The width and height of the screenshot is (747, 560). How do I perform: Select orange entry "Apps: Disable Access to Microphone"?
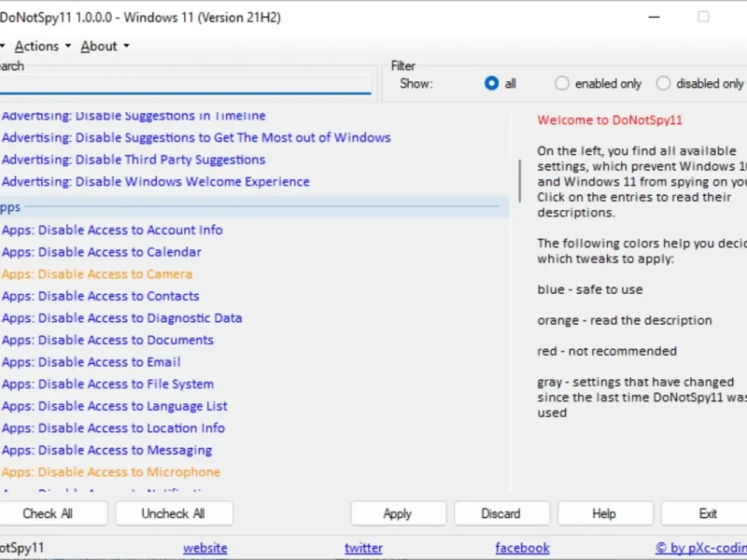pyautogui.click(x=111, y=472)
